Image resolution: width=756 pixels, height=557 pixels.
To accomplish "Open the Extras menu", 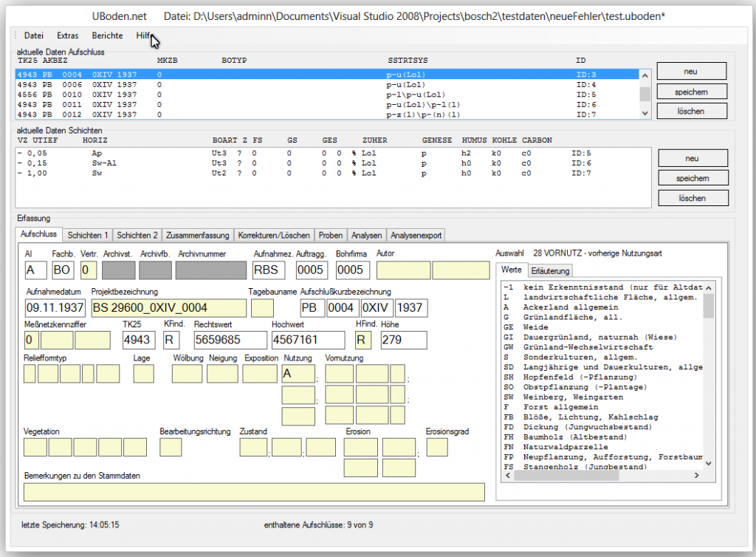I will (67, 35).
